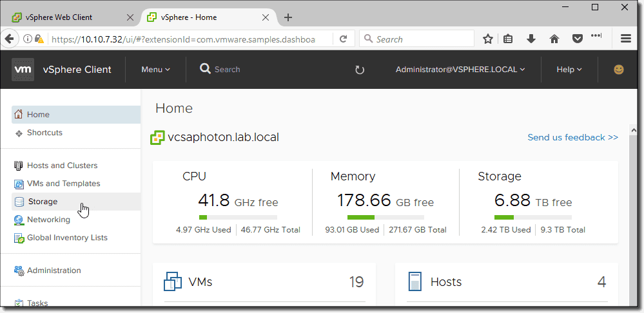Click the site information icon in address bar
This screenshot has width=644, height=313.
tap(28, 39)
